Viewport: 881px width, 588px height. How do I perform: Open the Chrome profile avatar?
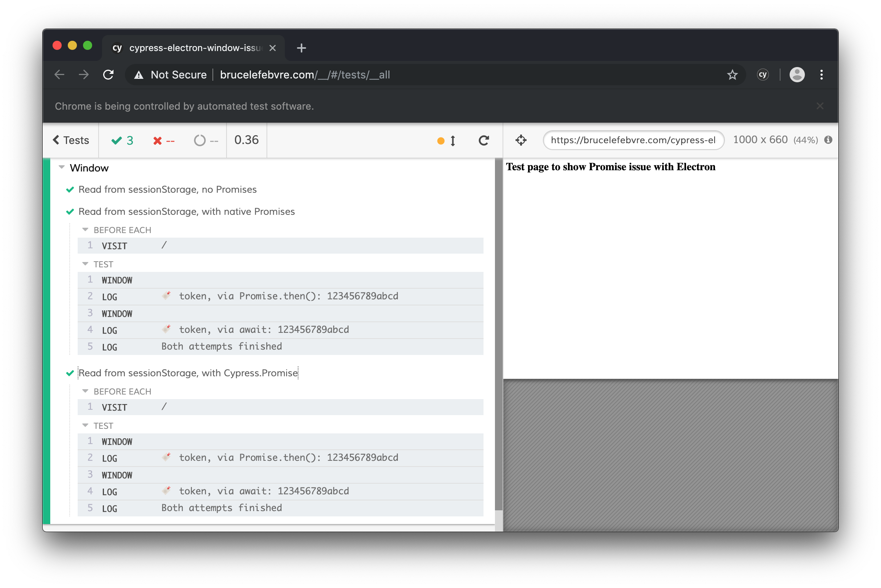pyautogui.click(x=797, y=75)
